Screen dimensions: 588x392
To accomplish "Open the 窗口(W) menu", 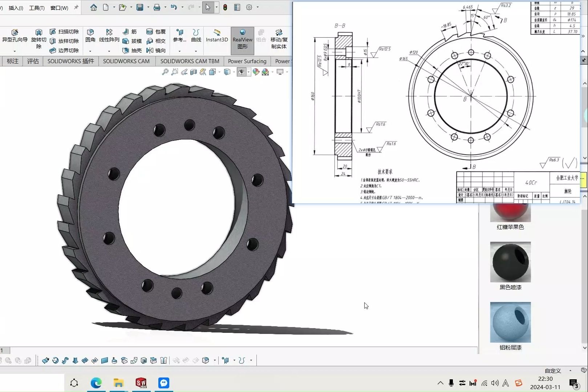I will tap(59, 7).
